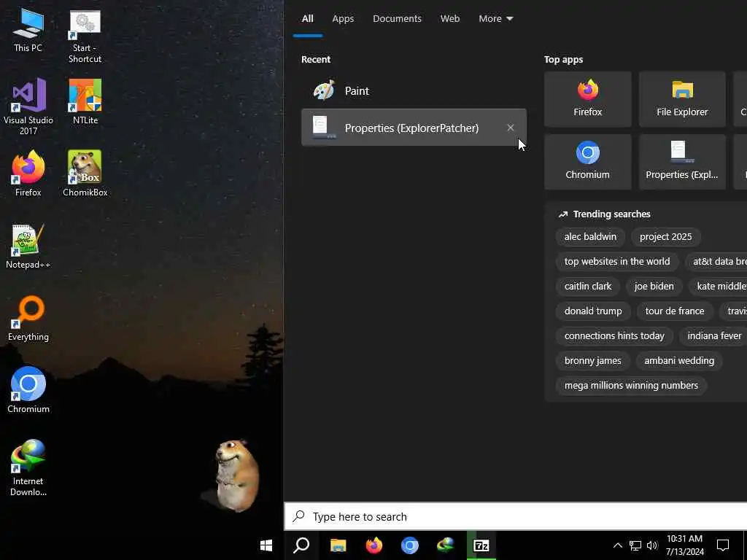Click top websites in the world chip
Screen dimensions: 747x560
tap(617, 262)
